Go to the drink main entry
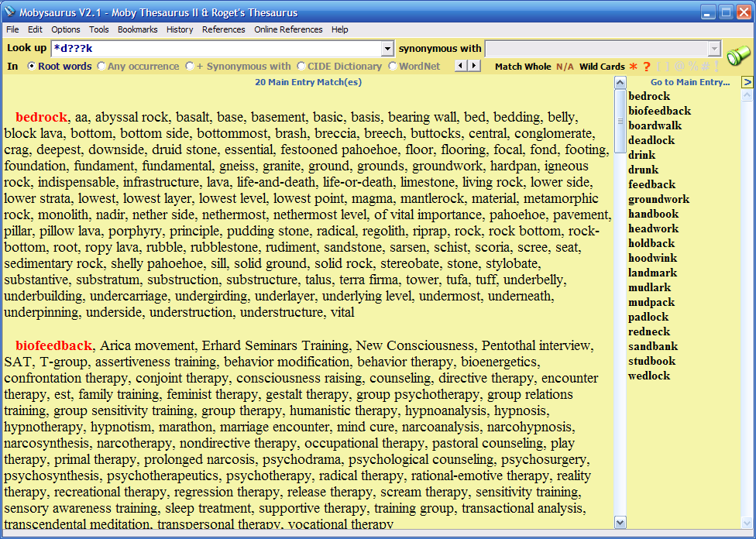This screenshot has width=756, height=539. click(x=641, y=155)
